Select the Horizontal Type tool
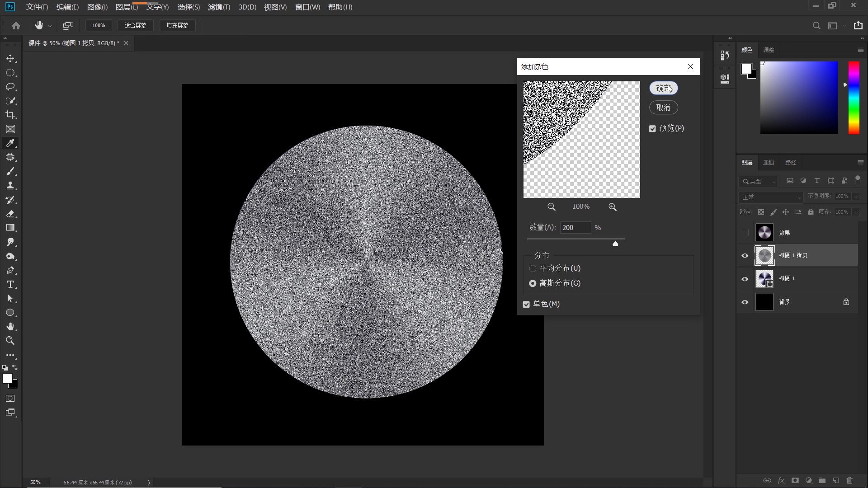 [10, 284]
